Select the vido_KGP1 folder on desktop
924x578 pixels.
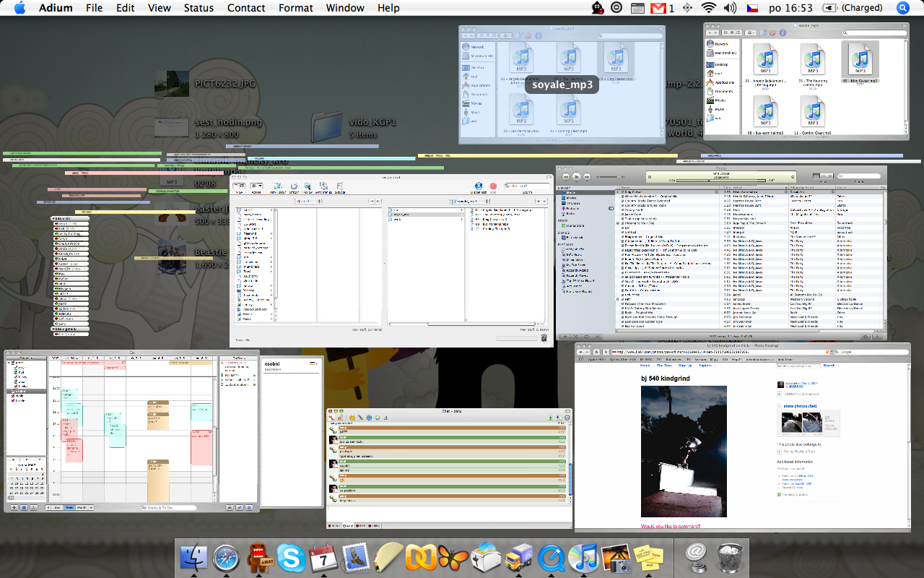[x=354, y=127]
